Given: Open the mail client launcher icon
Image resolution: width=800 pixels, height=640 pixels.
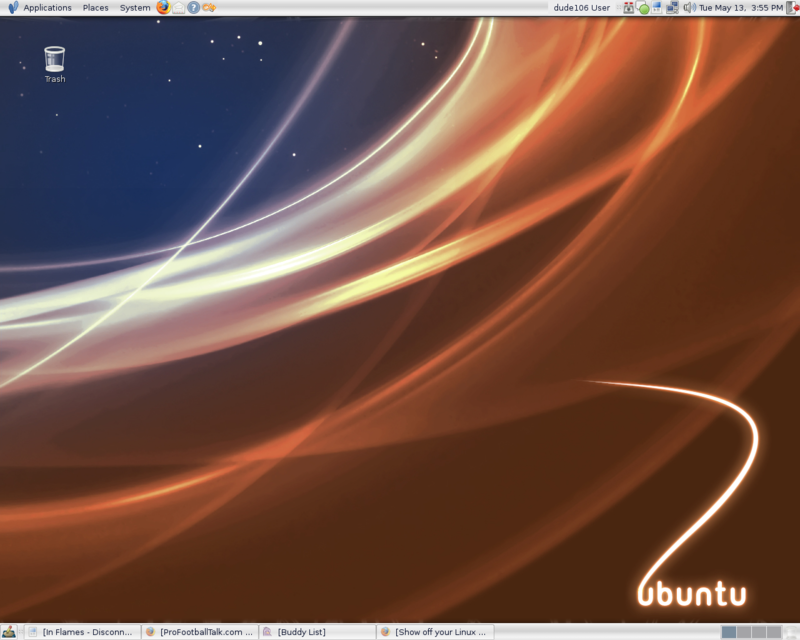Looking at the screenshot, I should pos(179,8).
